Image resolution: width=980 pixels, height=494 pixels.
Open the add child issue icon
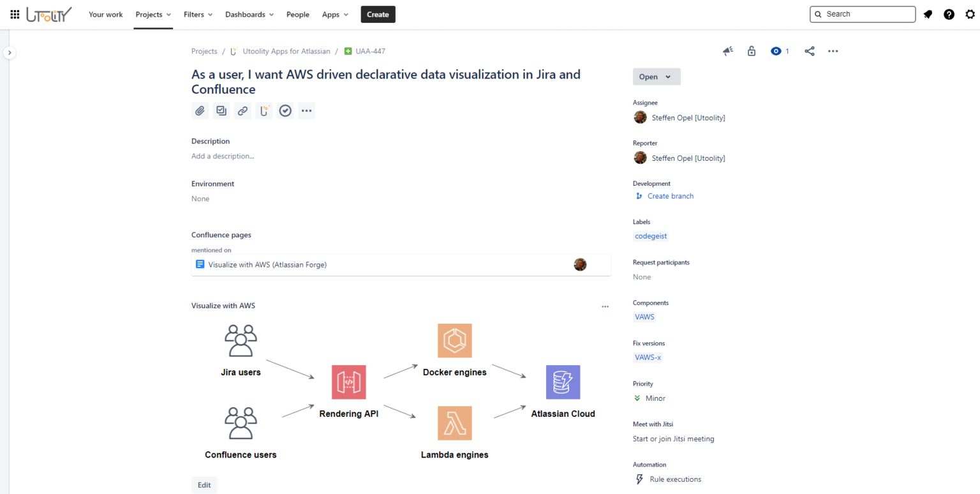coord(221,110)
